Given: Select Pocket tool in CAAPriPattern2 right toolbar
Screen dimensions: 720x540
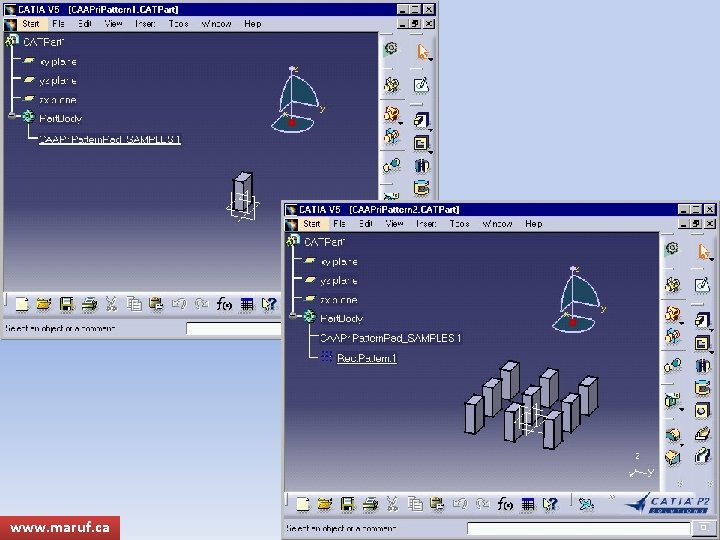Looking at the screenshot, I should 702,343.
